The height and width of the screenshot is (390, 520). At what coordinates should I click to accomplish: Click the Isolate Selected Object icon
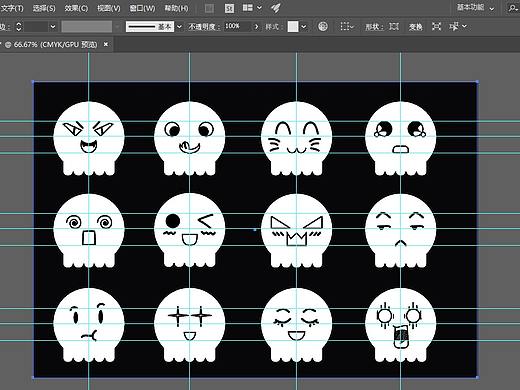tap(437, 26)
